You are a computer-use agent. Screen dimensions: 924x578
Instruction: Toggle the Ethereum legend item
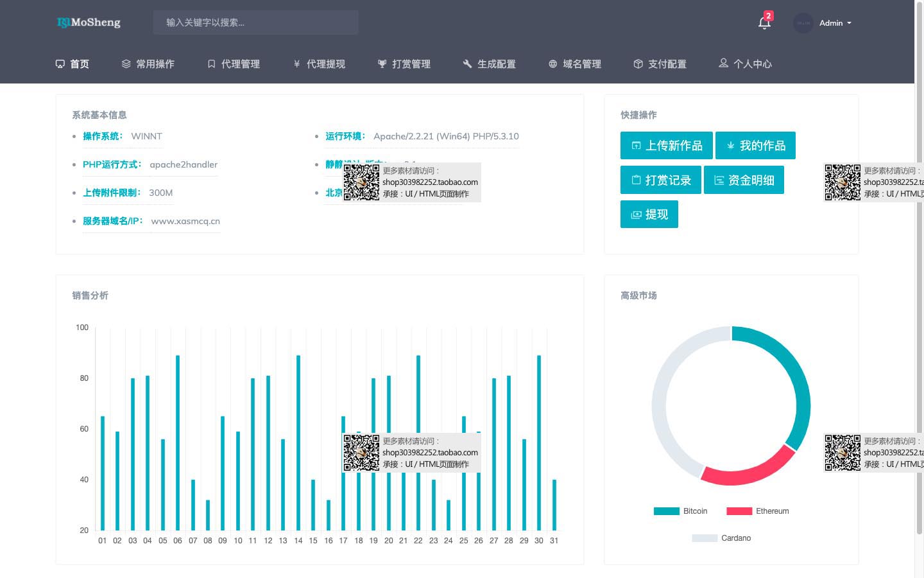757,511
